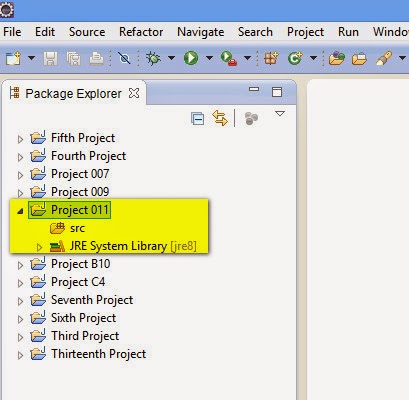Open the Run menu
This screenshot has height=400, width=409.
348,32
